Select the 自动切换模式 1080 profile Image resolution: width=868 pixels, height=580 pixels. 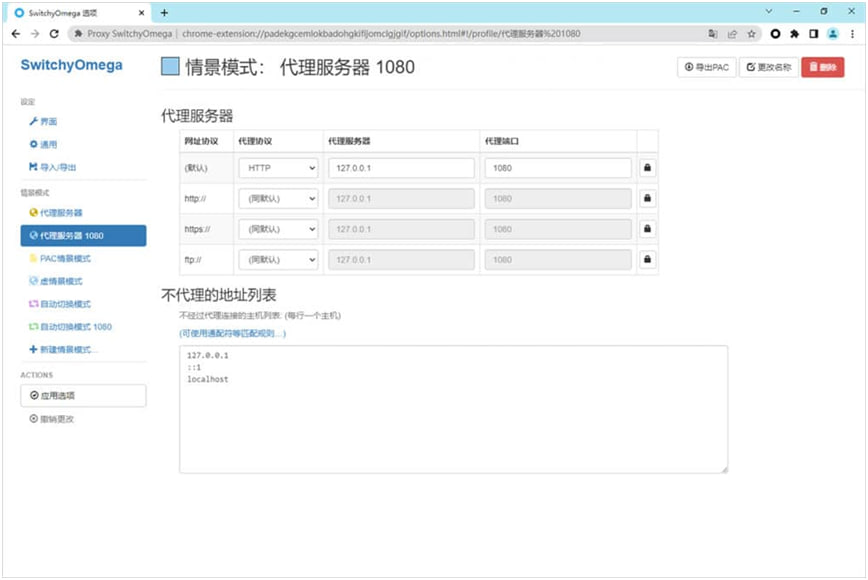tap(70, 327)
